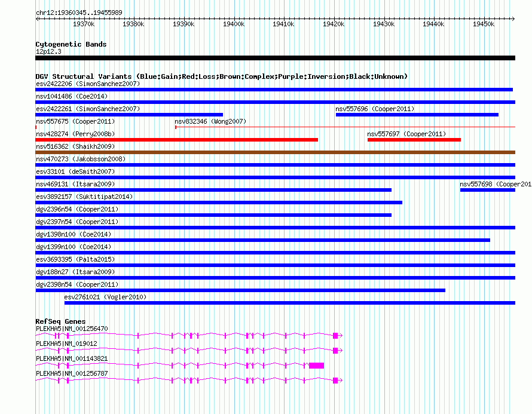Open the nsv557675 (Cooper2011) variant label

coord(75,121)
